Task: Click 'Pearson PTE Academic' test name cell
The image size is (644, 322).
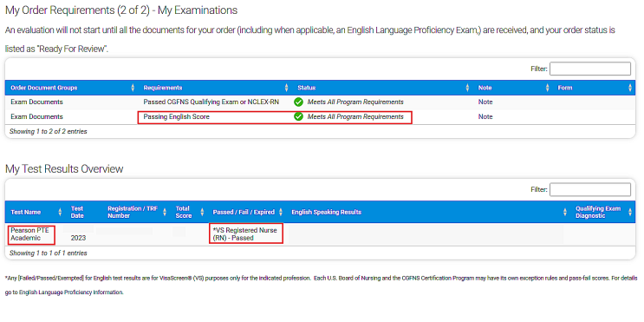Action: (x=29, y=234)
